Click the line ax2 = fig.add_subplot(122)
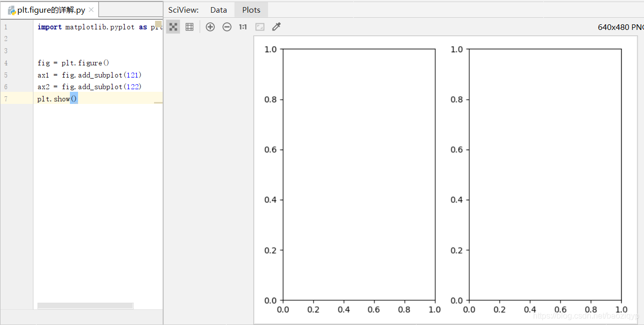Viewport: 644px width, 325px height. [90, 87]
